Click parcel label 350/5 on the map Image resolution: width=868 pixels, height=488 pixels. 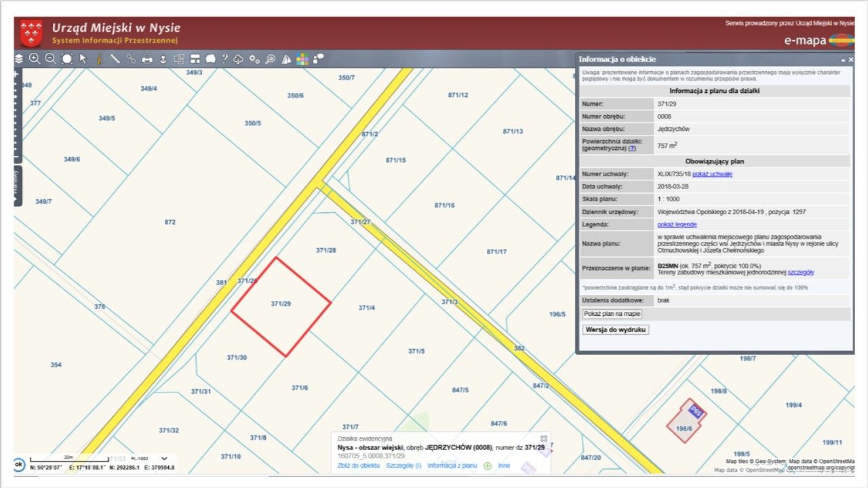point(253,123)
